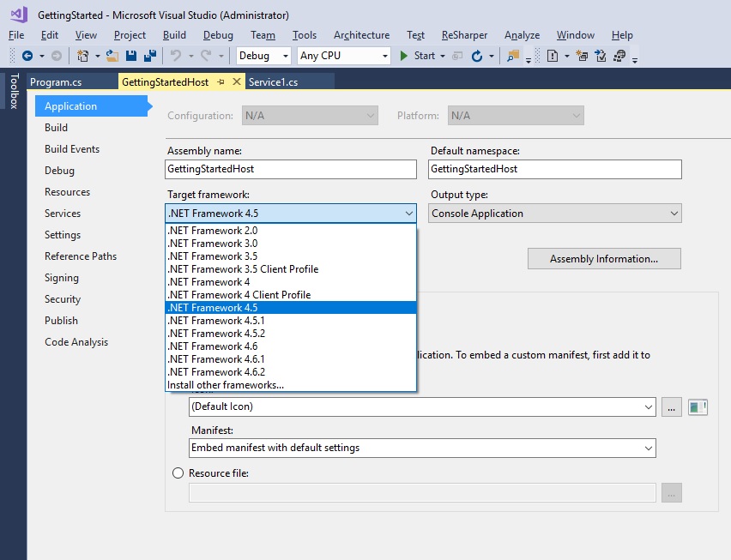The height and width of the screenshot is (560, 731).
Task: Choose .NET Framework 4.6.1 from list
Action: pos(216,359)
